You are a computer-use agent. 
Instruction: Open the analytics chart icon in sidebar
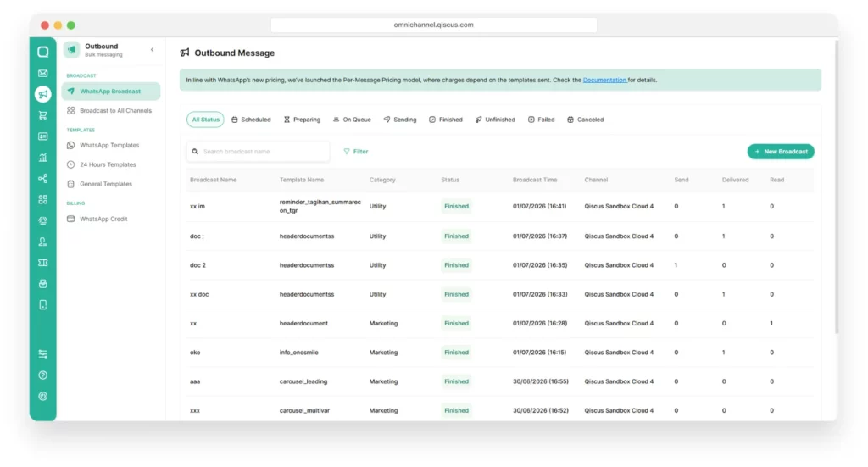pyautogui.click(x=42, y=157)
